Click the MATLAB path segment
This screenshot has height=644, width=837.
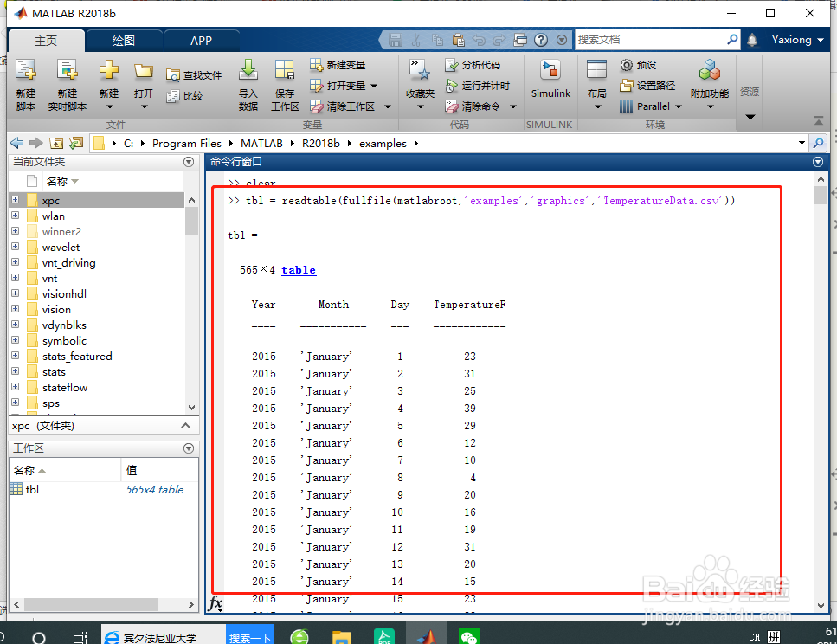click(261, 143)
